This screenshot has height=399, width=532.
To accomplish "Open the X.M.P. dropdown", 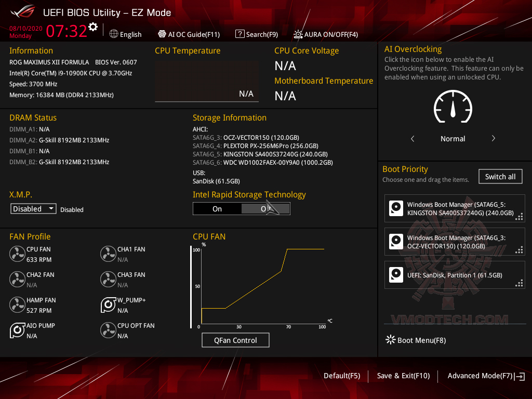I will (x=33, y=208).
